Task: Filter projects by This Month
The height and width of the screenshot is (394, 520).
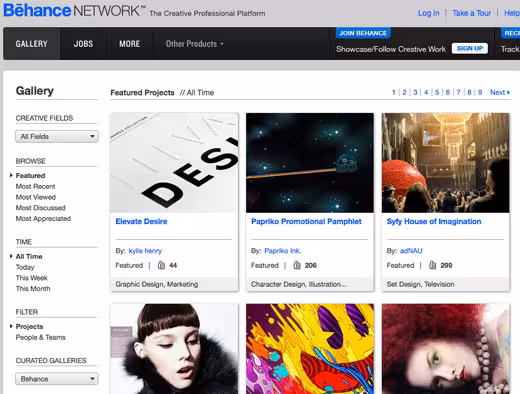Action: pyautogui.click(x=33, y=289)
